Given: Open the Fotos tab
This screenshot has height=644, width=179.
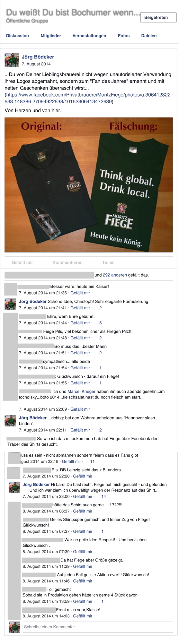Looking at the screenshot, I should coord(124,36).
